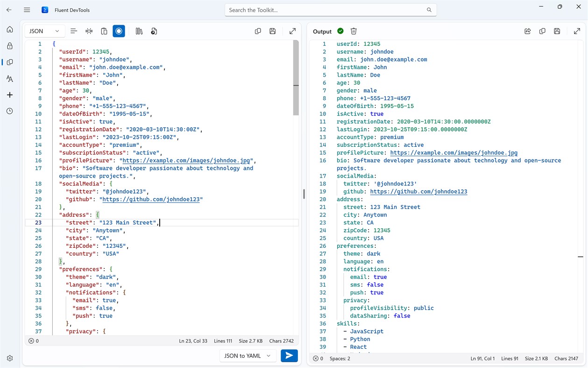Click the skills: line in YAML output

(x=348, y=324)
